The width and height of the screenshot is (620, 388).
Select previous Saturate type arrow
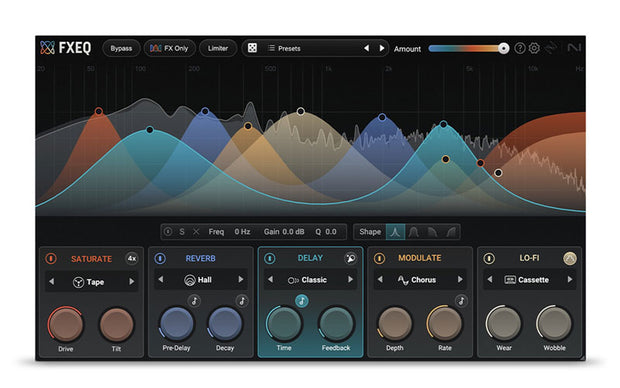tap(51, 282)
